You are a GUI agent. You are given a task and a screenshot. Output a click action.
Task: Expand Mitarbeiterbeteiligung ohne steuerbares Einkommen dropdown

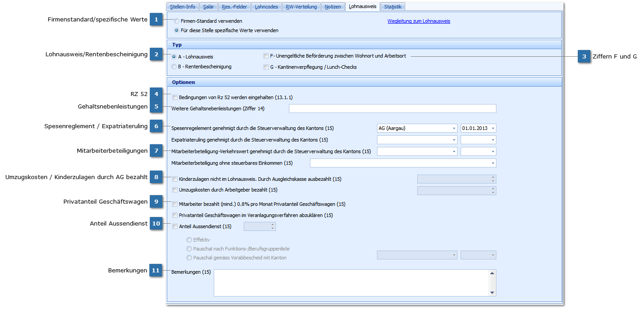click(493, 163)
